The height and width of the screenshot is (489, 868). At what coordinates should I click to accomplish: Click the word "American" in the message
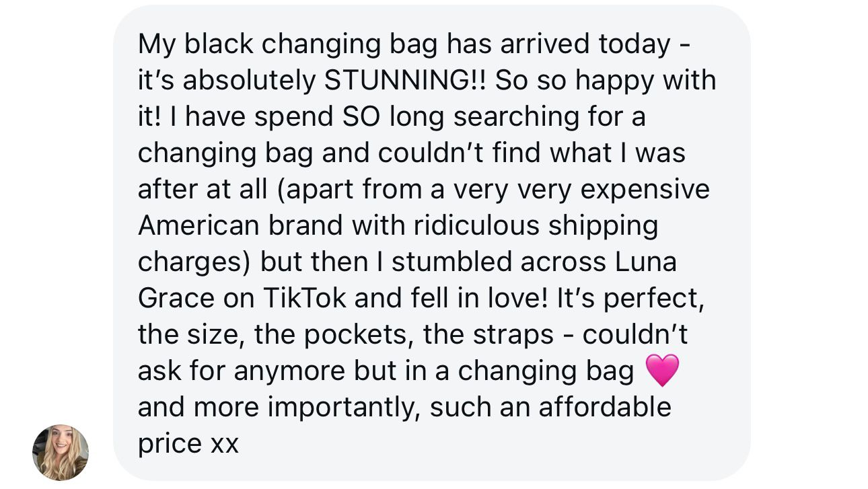coord(198,225)
